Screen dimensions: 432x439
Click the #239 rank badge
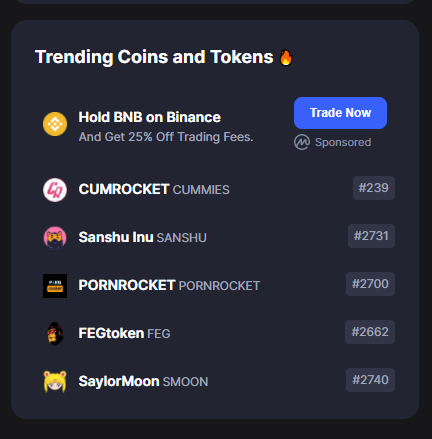click(x=374, y=188)
